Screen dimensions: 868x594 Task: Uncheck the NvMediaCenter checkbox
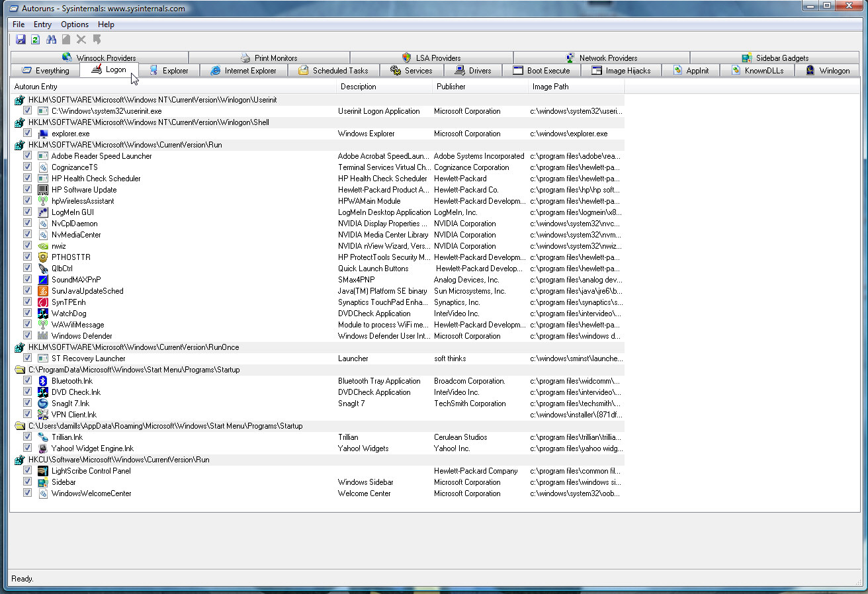click(x=27, y=235)
